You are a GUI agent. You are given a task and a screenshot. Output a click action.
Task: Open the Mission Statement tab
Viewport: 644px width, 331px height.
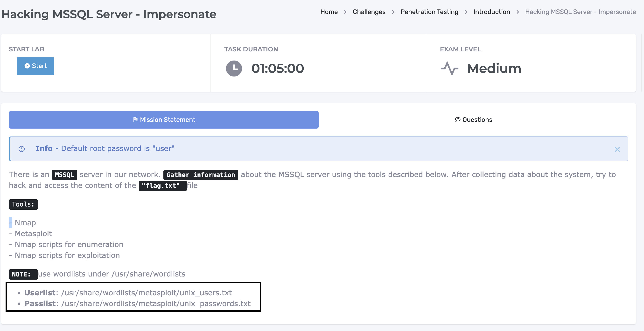coord(164,120)
